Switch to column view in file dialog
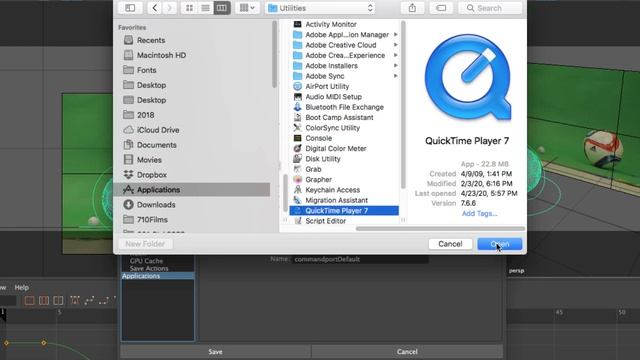640x360 pixels. pyautogui.click(x=222, y=8)
